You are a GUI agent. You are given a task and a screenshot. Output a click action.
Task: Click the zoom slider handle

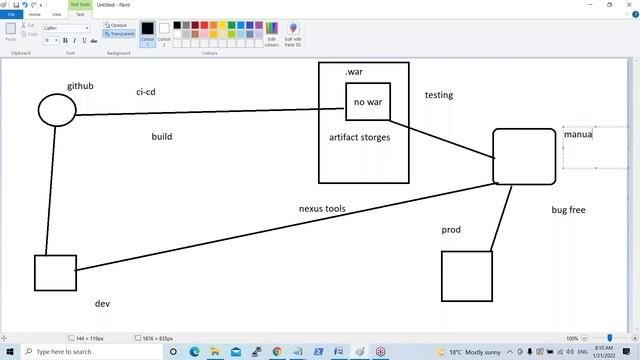tap(609, 338)
